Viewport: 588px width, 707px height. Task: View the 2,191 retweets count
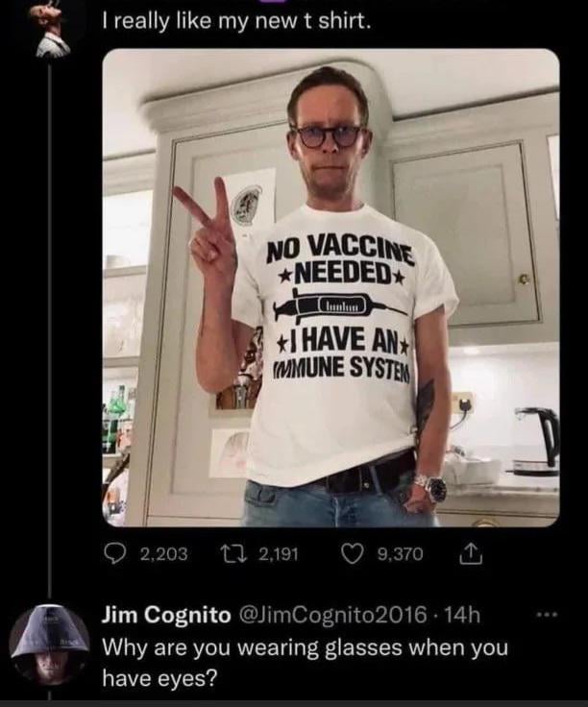279,554
